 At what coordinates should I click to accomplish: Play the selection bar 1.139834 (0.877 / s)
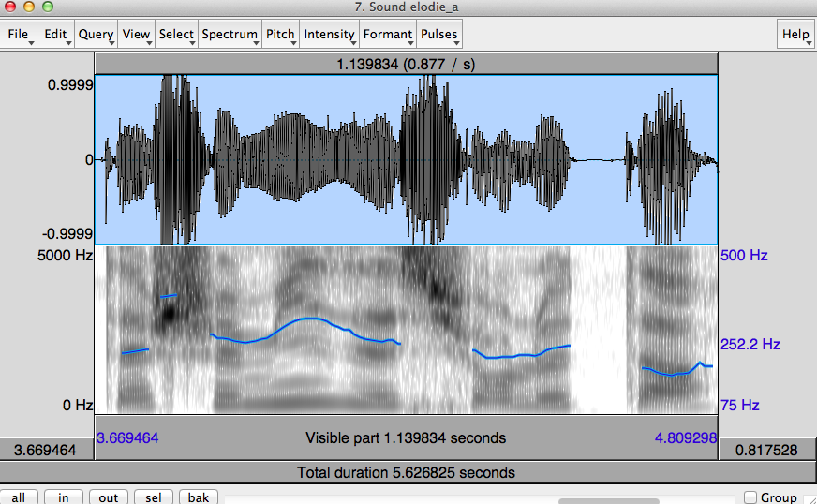coord(406,64)
